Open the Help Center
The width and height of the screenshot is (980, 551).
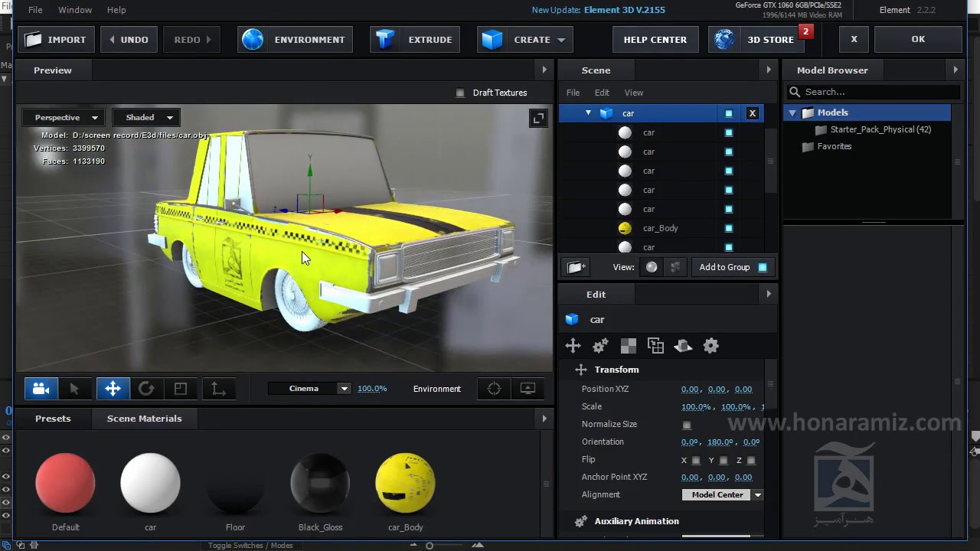(x=655, y=39)
